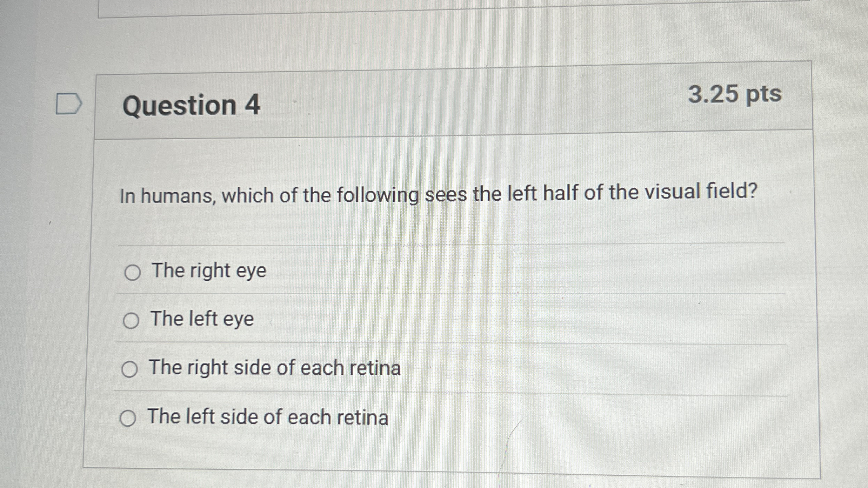The image size is (868, 488).
Task: Select the radio button for The right eye
Action: click(x=133, y=273)
